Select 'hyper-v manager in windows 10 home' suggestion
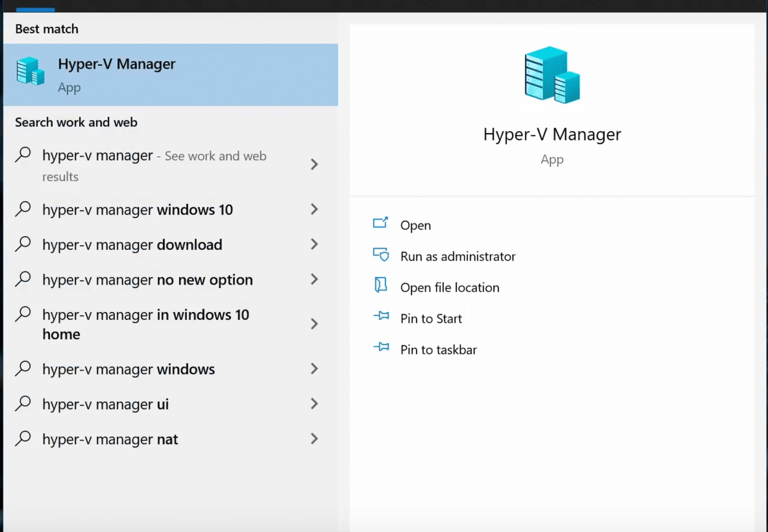 [x=170, y=324]
